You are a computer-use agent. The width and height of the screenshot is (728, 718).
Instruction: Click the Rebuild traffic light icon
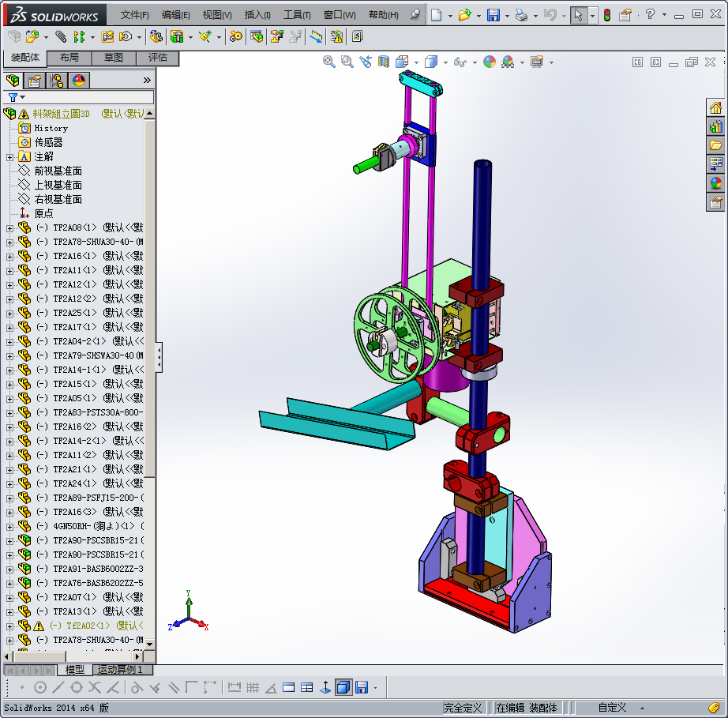coord(607,15)
